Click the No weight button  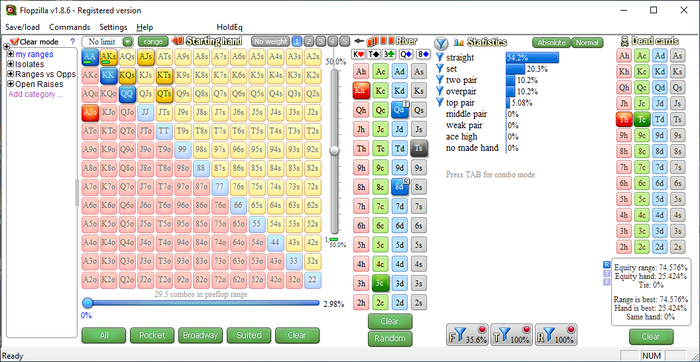271,42
